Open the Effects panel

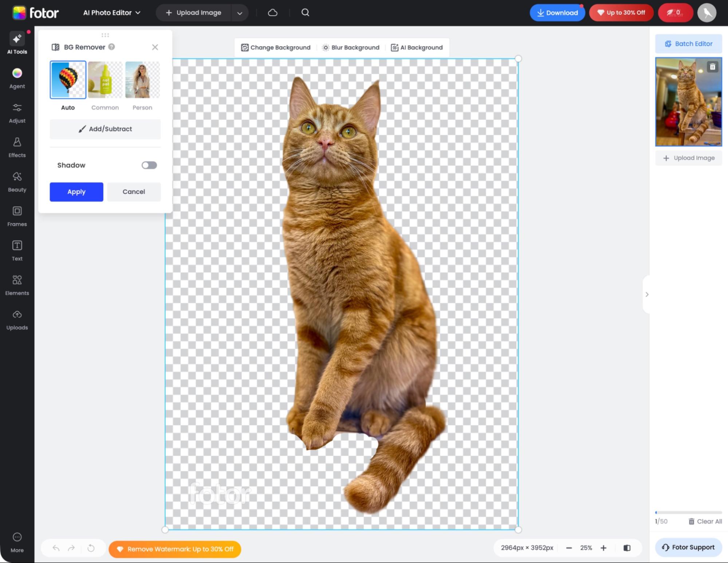tap(17, 147)
